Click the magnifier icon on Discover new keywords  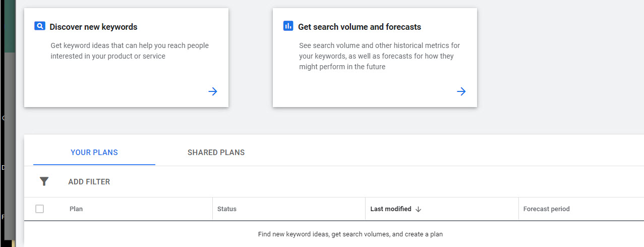(x=40, y=26)
